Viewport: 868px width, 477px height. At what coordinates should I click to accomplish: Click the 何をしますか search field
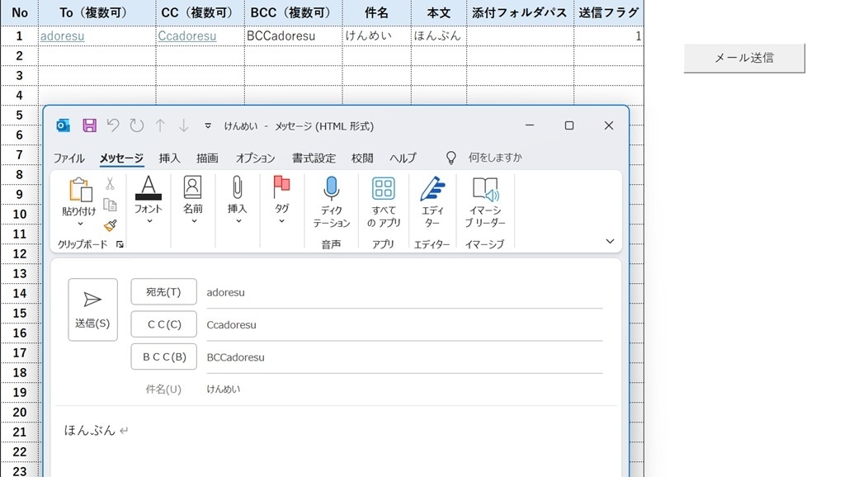495,158
